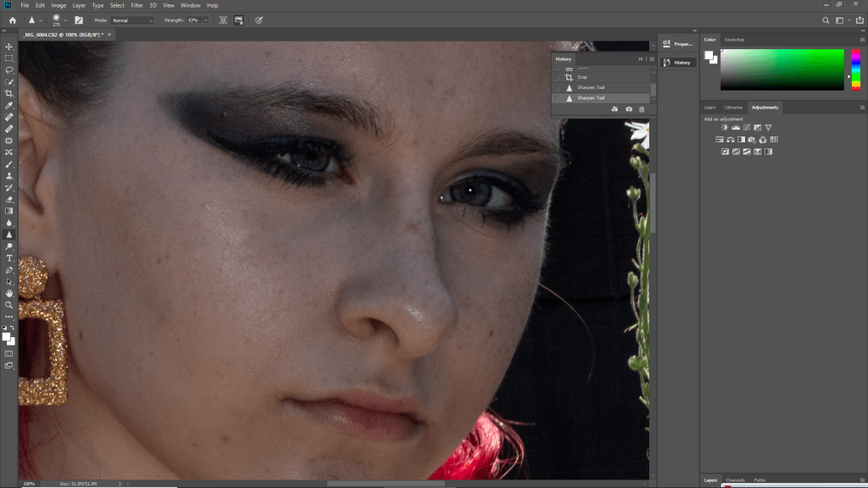Image resolution: width=868 pixels, height=488 pixels.
Task: Choose the Hand tool
Action: point(9,293)
